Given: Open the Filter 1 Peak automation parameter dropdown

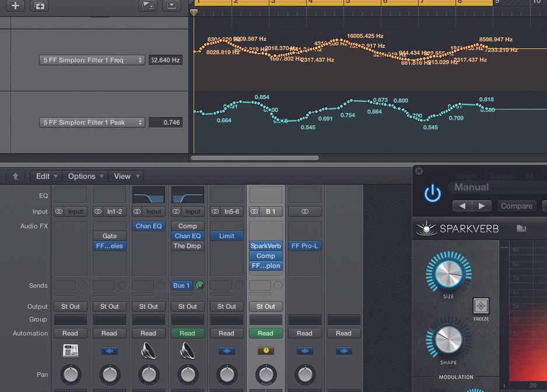Looking at the screenshot, I should (92, 122).
